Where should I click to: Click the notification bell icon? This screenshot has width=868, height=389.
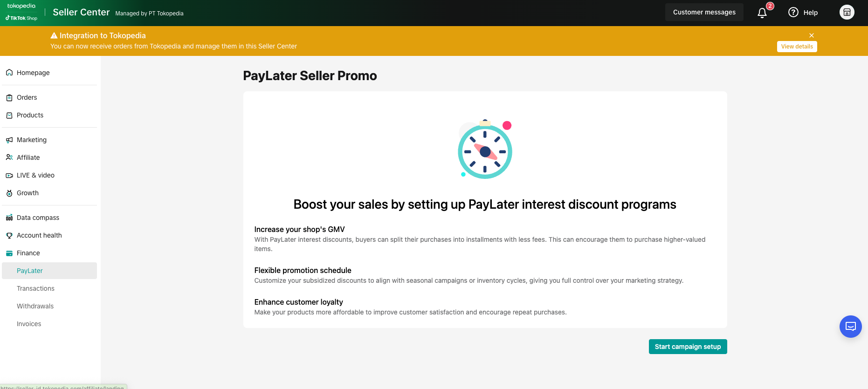coord(762,13)
